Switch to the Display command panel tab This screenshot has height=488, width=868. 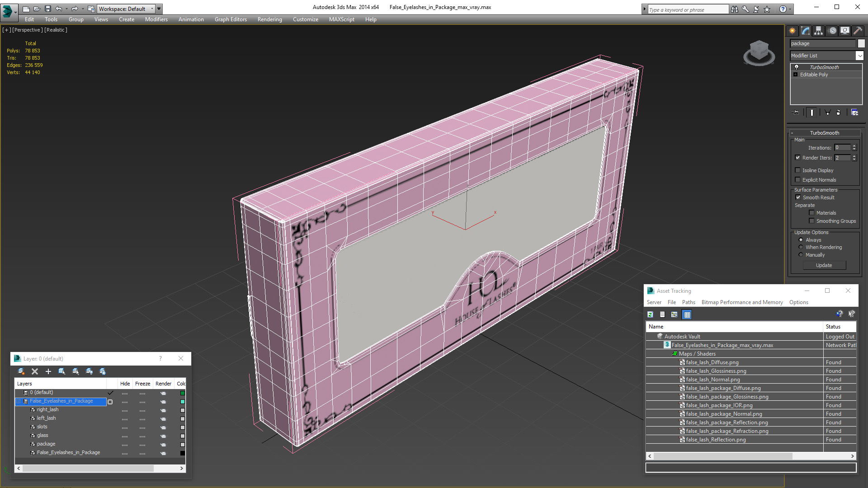[844, 31]
